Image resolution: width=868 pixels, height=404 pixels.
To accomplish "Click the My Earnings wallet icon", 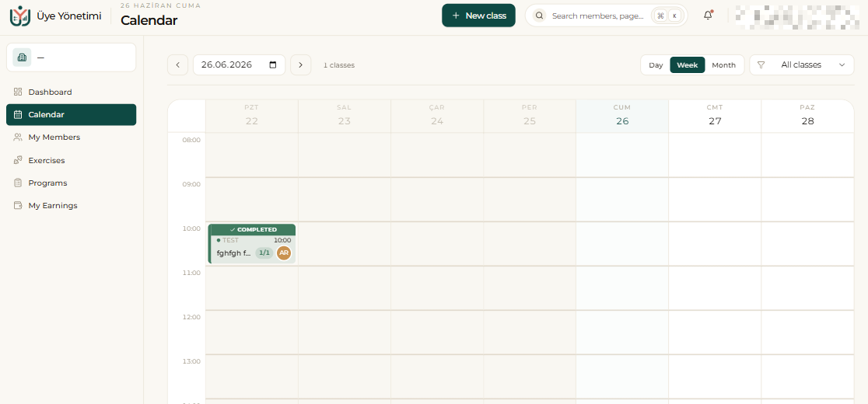I will point(18,206).
